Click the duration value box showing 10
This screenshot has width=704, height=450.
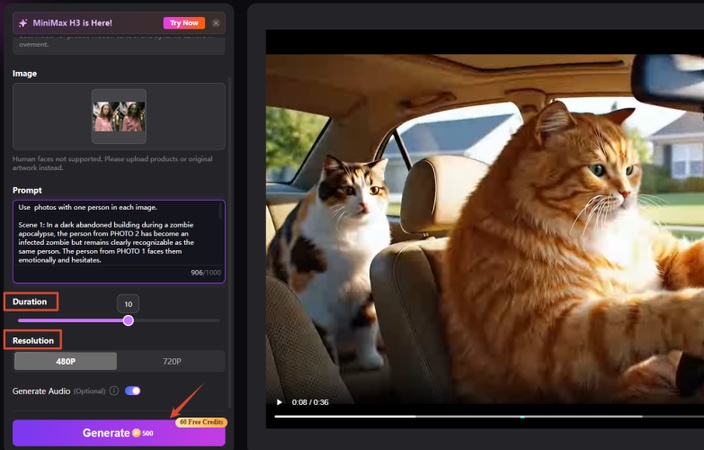tap(128, 304)
